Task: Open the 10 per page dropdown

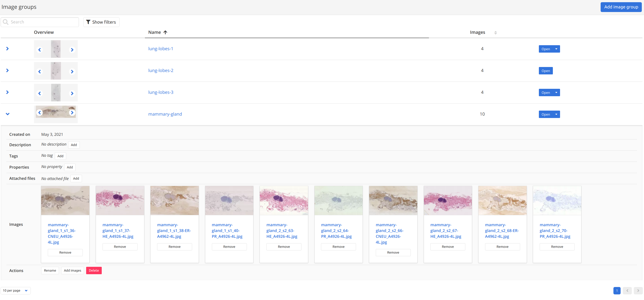Action: point(16,290)
